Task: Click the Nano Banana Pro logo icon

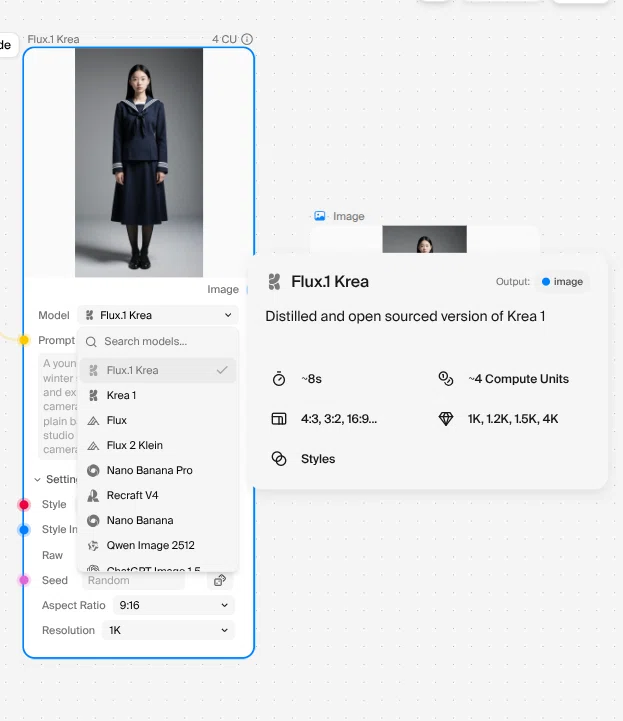Action: pos(93,470)
